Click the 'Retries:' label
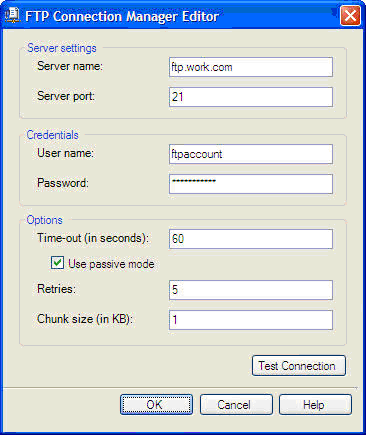The image size is (366, 435). 56,289
